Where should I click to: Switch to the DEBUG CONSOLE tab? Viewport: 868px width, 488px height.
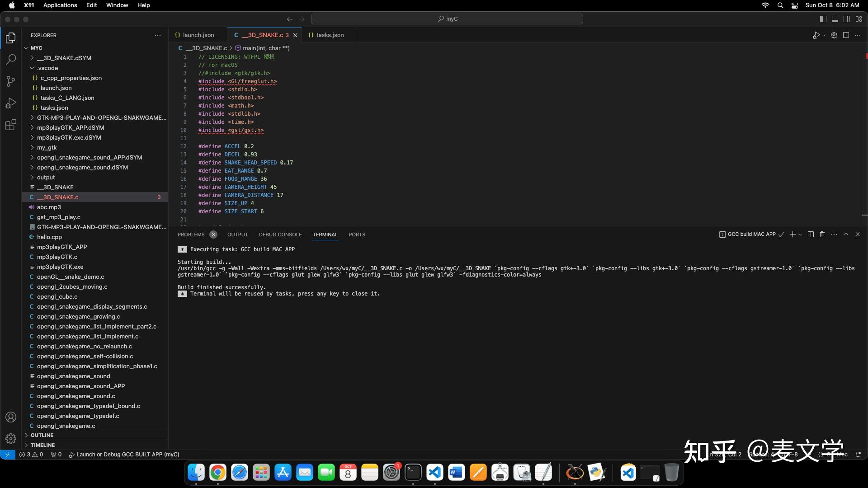280,235
